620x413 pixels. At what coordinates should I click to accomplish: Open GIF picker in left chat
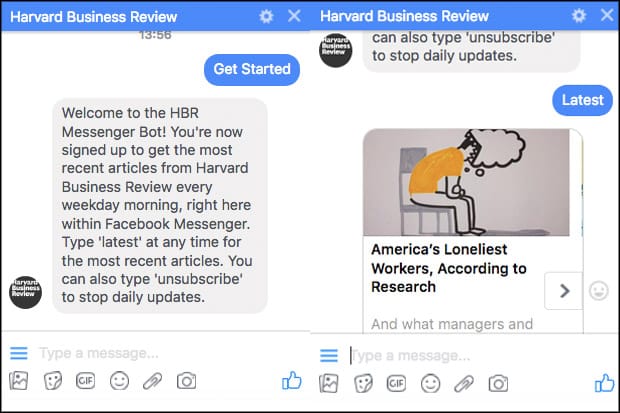[85, 381]
